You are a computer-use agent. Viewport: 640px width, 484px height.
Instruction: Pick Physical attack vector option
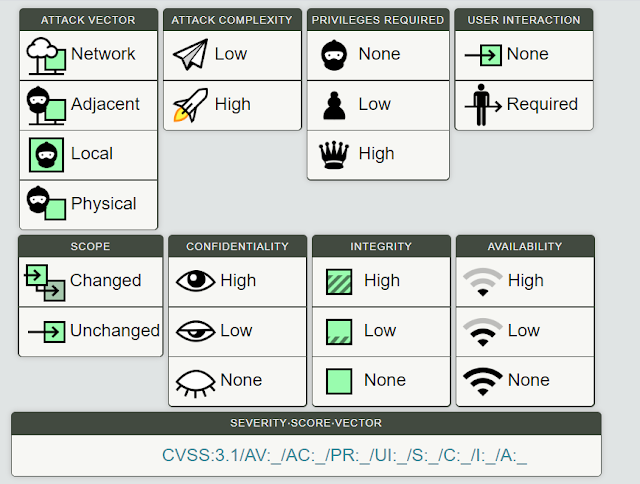pyautogui.click(x=102, y=204)
